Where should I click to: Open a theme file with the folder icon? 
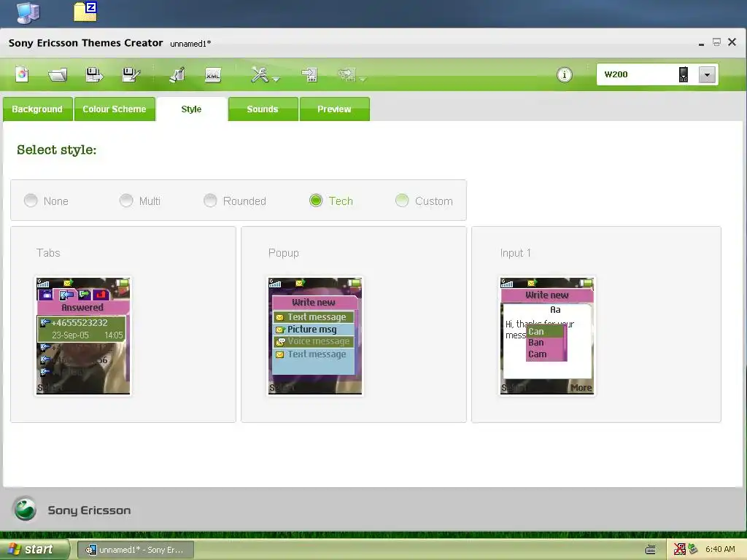[57, 75]
